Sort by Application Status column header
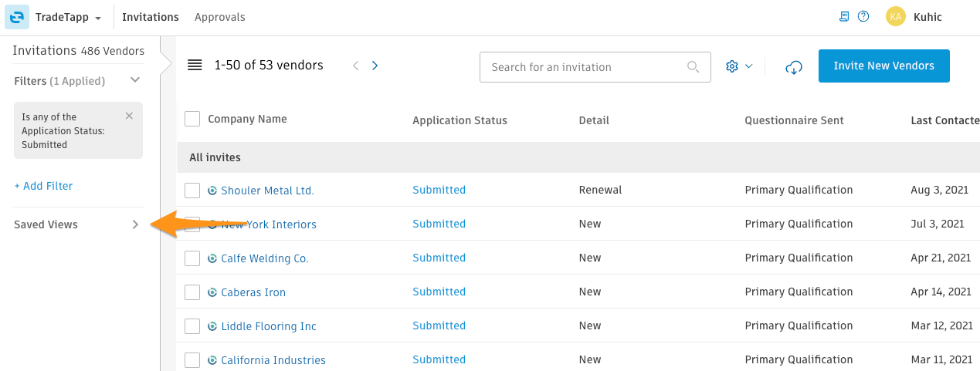Viewport: 980px width, 371px height. pos(459,120)
